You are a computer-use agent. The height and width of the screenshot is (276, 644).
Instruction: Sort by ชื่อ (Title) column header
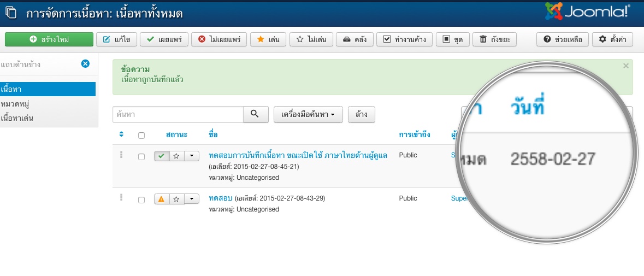coord(213,134)
